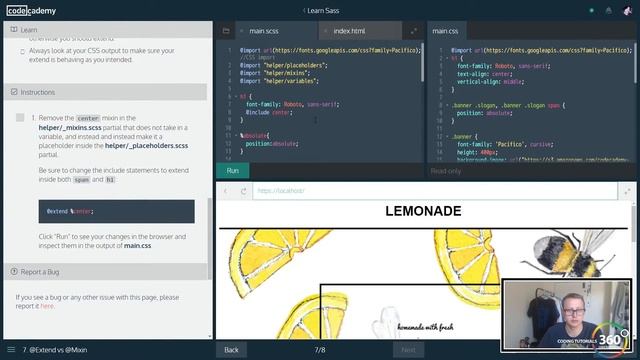Click the Learn book icon
Viewport: 640px width, 360px height.
14,30
